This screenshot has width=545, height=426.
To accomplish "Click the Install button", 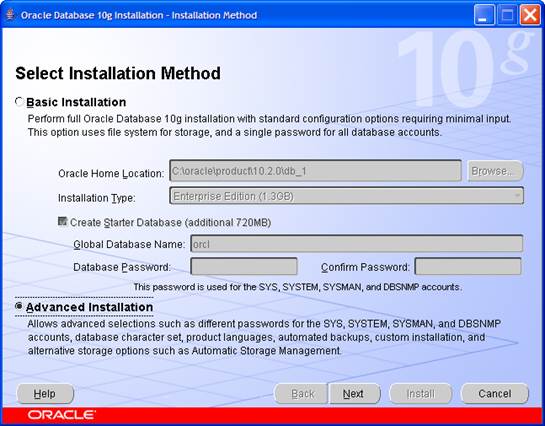I will [x=421, y=394].
